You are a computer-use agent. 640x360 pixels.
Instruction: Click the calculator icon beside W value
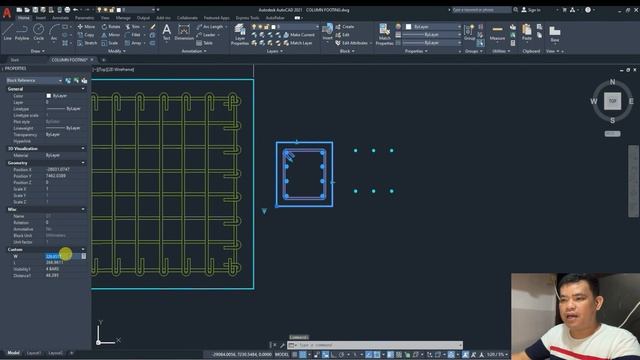pyautogui.click(x=84, y=256)
